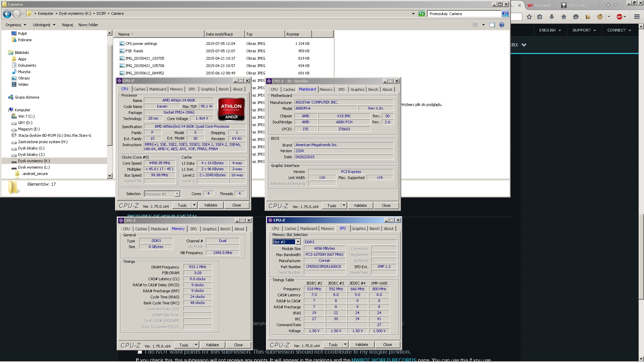Open a new browser tab with plus icon
Viewport: 644px width, 362px height.
pos(608,5)
